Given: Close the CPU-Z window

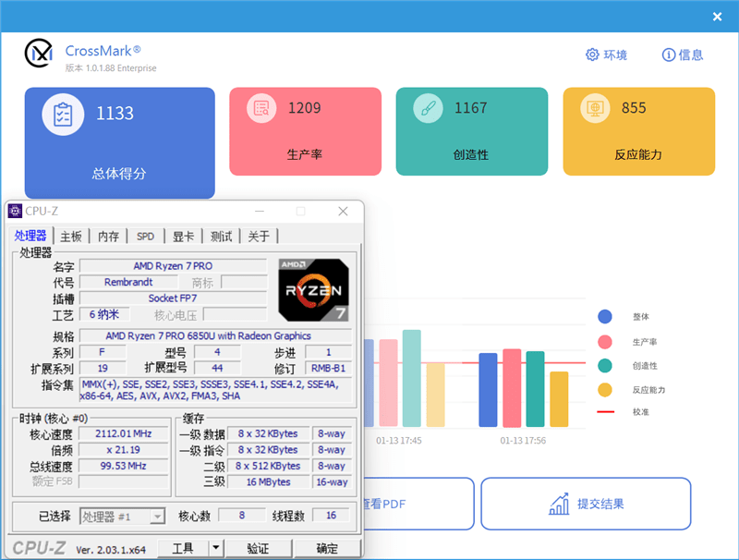Looking at the screenshot, I should [343, 212].
